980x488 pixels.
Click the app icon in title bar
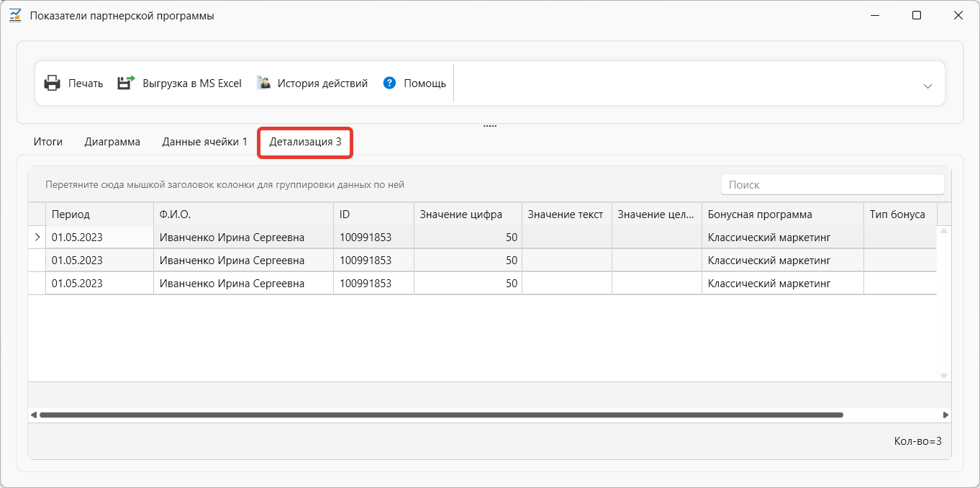click(x=15, y=15)
